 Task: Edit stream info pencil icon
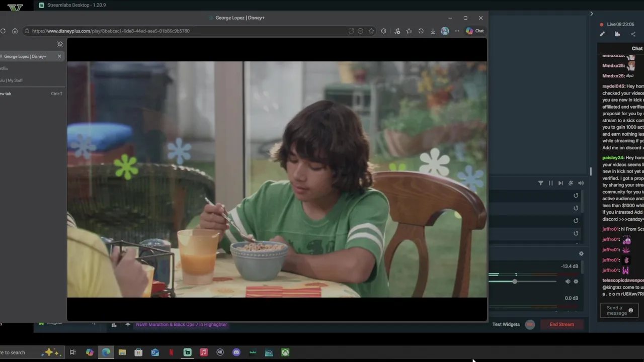[602, 34]
